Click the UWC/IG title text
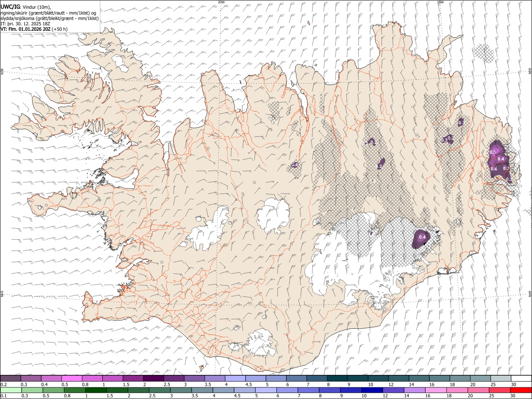The height and width of the screenshot is (399, 532). click(10, 7)
